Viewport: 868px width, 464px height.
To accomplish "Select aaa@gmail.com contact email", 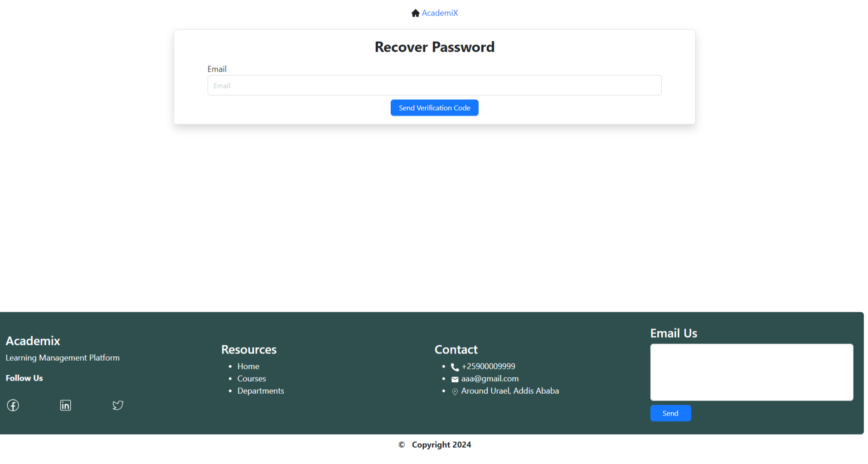I will click(x=490, y=378).
